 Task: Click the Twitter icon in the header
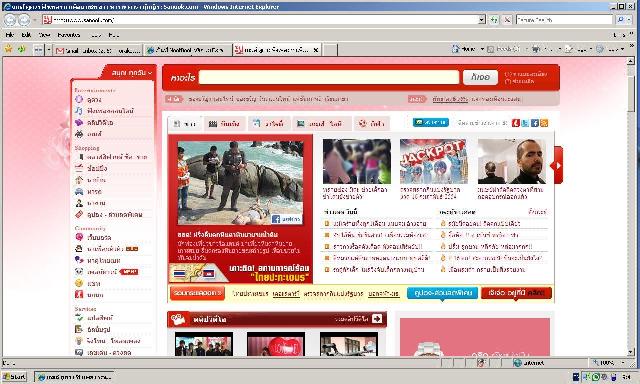(525, 123)
